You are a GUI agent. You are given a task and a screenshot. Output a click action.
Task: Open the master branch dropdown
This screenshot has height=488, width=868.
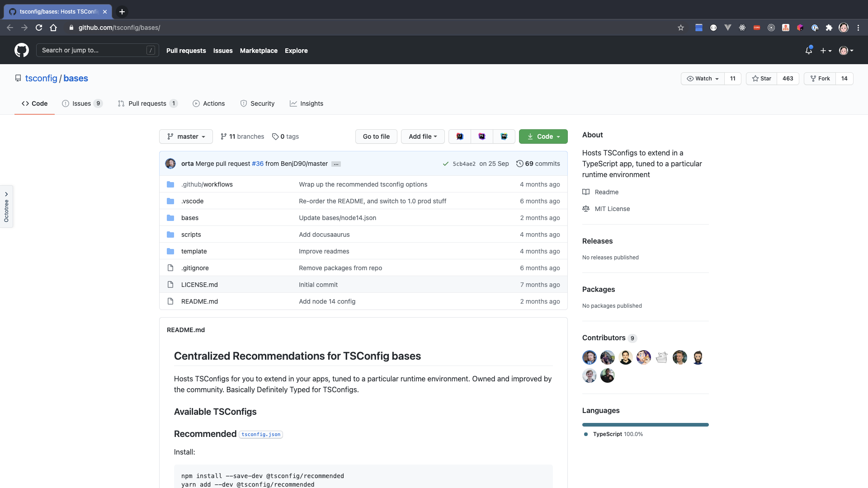[x=186, y=136]
